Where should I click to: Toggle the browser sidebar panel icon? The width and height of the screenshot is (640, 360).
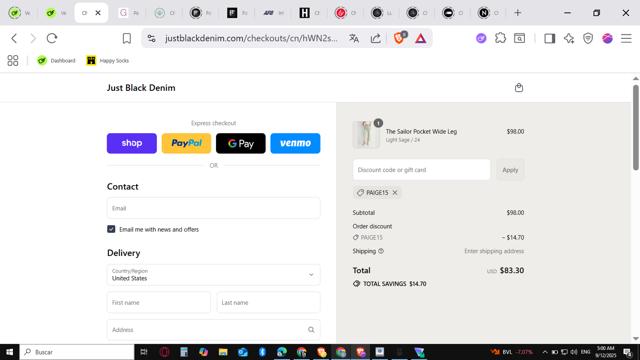pyautogui.click(x=549, y=38)
